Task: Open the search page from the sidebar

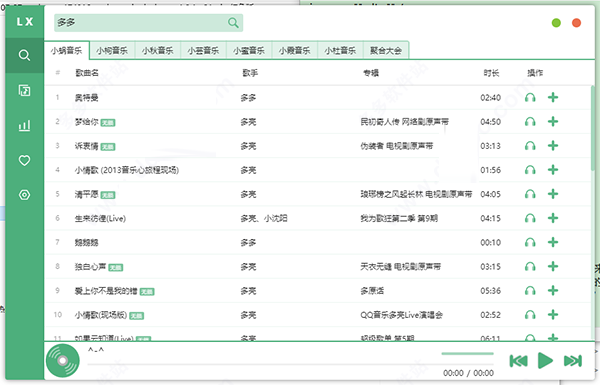Action: click(24, 55)
